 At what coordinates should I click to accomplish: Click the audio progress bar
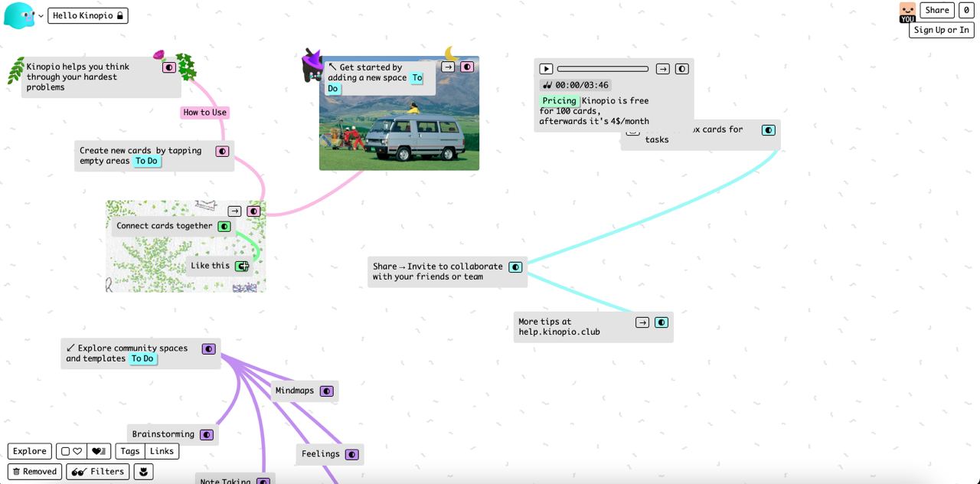pos(603,69)
